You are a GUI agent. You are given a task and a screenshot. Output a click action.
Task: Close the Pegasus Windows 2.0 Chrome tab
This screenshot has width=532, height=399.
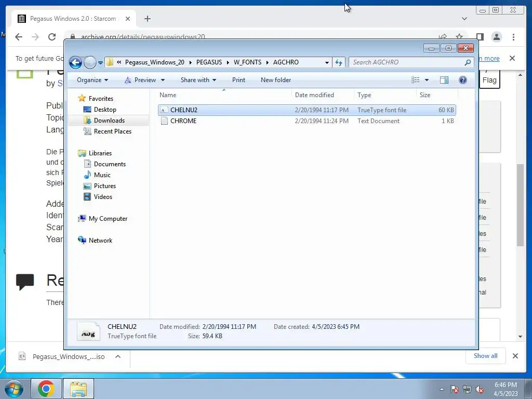[x=128, y=19]
